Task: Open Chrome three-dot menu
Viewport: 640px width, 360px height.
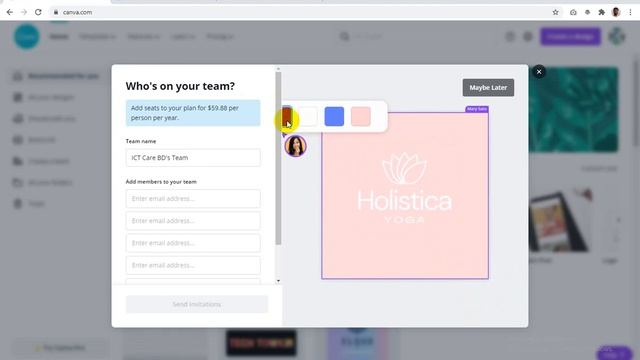Action: coord(630,12)
